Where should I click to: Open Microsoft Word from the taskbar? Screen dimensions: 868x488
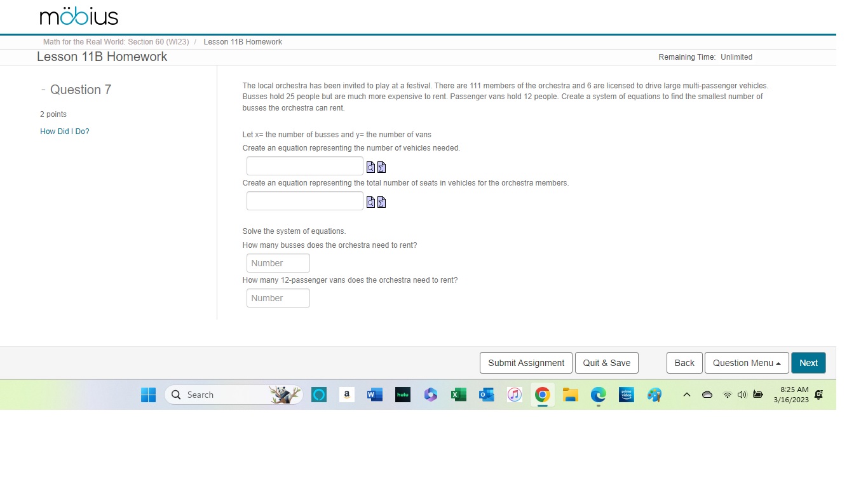pos(375,395)
